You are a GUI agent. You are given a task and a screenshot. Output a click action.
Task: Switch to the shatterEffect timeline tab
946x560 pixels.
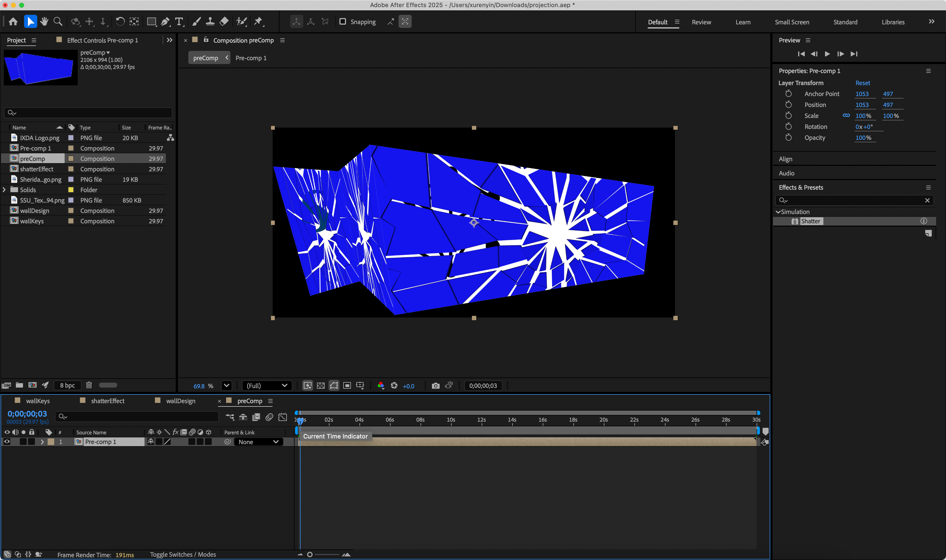pyautogui.click(x=108, y=401)
